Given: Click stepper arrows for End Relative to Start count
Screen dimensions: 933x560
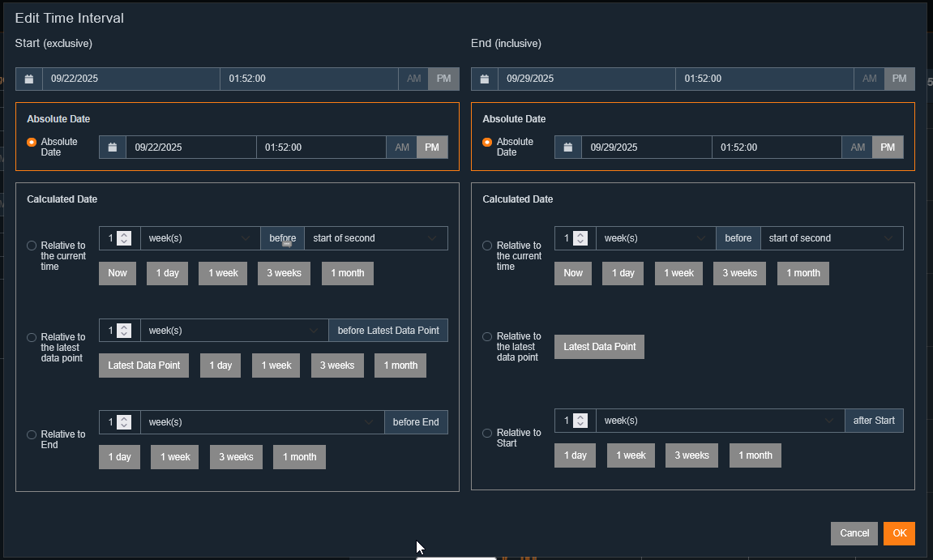Looking at the screenshot, I should [580, 421].
